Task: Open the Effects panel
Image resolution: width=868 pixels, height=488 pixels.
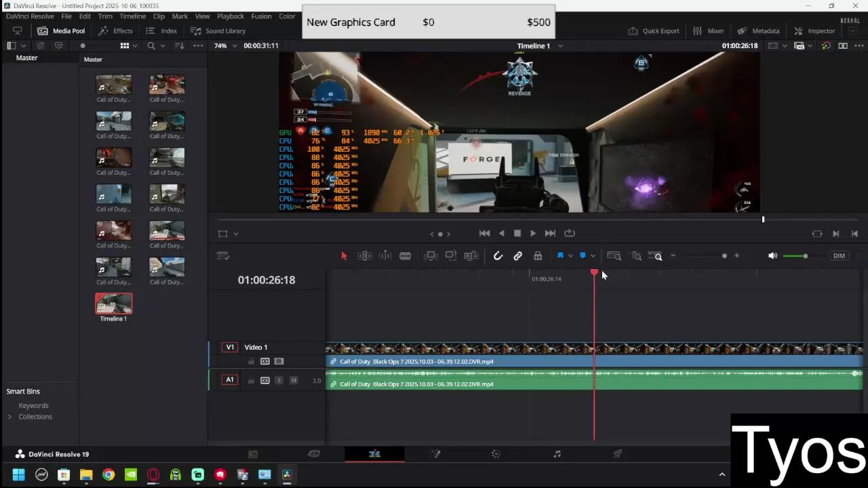Action: point(115,30)
